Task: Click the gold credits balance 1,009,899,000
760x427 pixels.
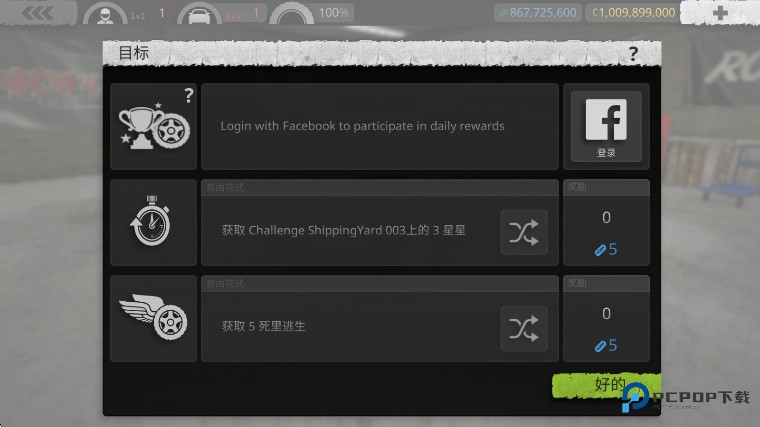Action: pos(633,13)
